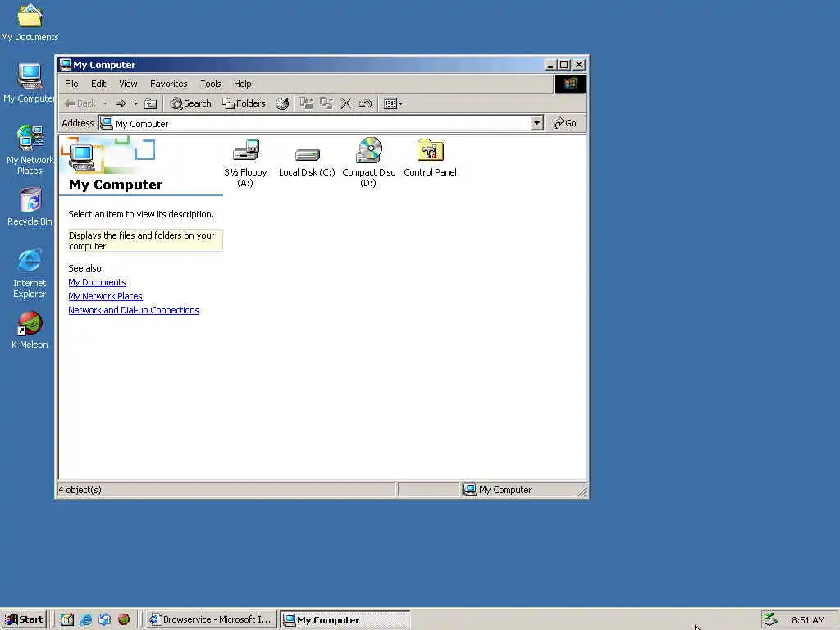Select the 3½ Floppy (A:) drive
The height and width of the screenshot is (630, 840).
pos(245,162)
